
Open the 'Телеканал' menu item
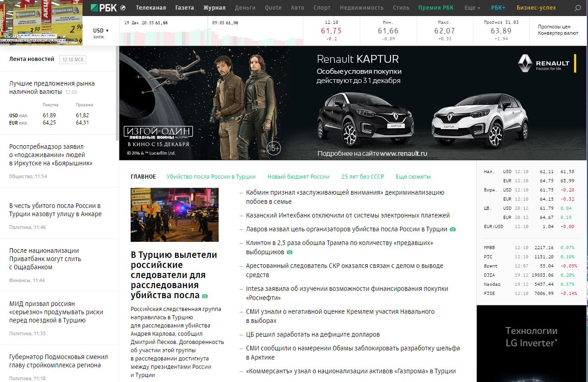click(x=151, y=8)
